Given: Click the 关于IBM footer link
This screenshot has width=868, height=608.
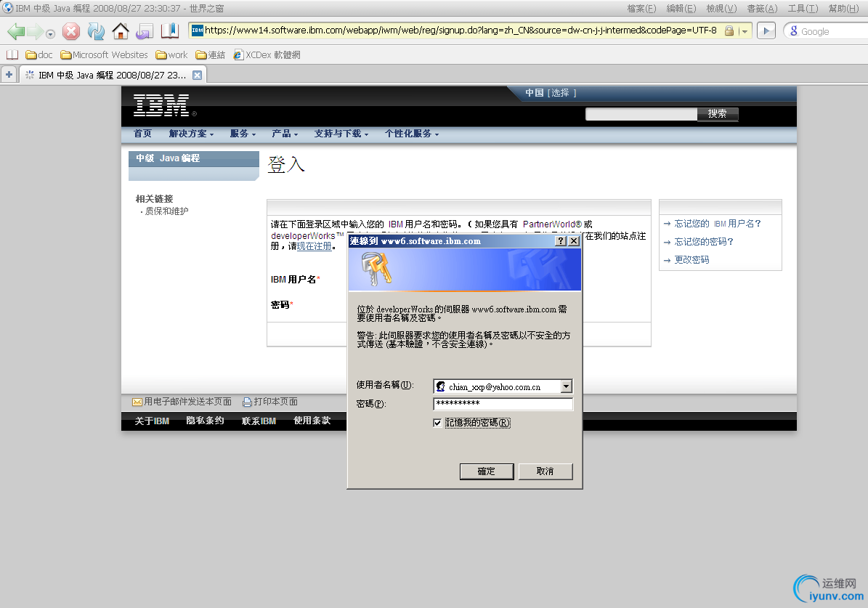Looking at the screenshot, I should (152, 421).
